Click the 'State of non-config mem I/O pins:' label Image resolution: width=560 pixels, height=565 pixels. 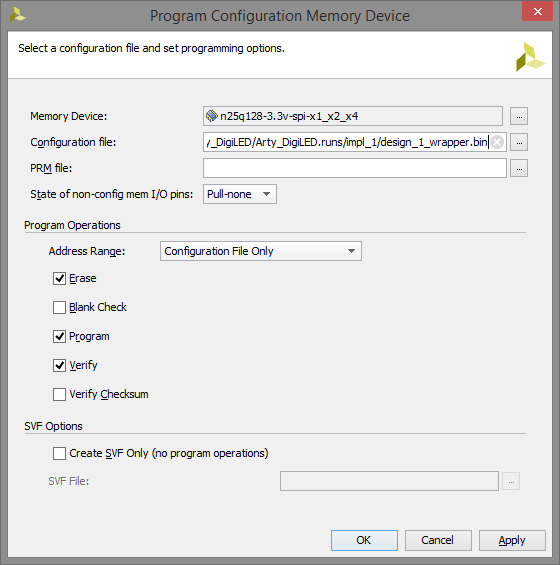[112, 194]
